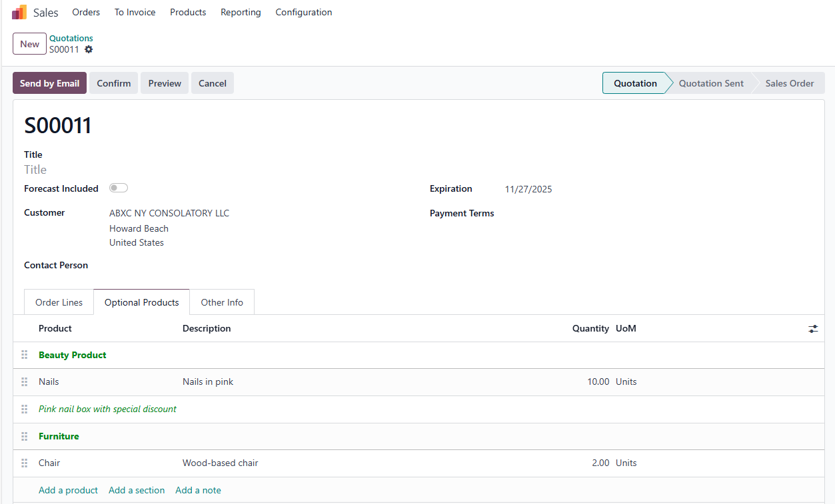Click the Title input field
The width and height of the screenshot is (835, 504).
(x=200, y=170)
